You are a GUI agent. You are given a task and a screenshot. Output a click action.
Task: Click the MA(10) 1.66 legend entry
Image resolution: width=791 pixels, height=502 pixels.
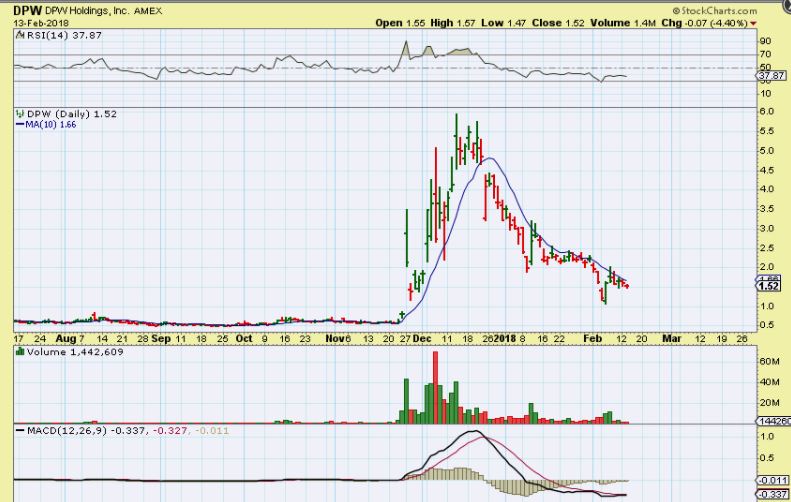click(x=46, y=124)
